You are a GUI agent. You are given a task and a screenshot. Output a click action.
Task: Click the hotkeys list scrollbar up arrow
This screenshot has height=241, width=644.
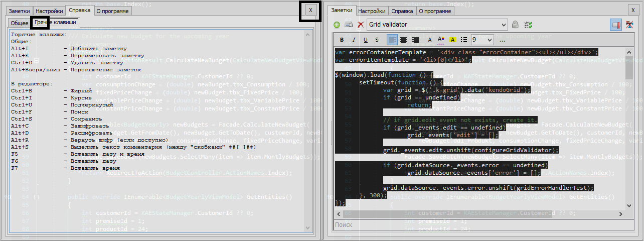(x=308, y=35)
